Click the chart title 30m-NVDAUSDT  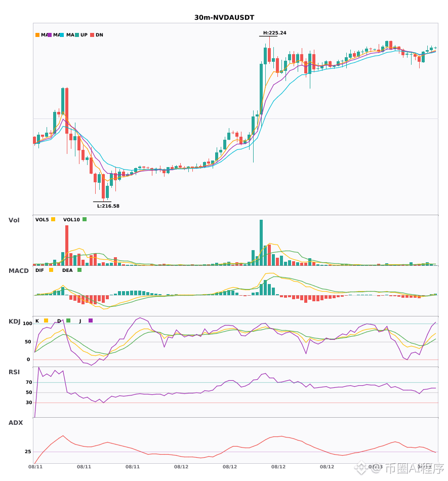coord(224,18)
